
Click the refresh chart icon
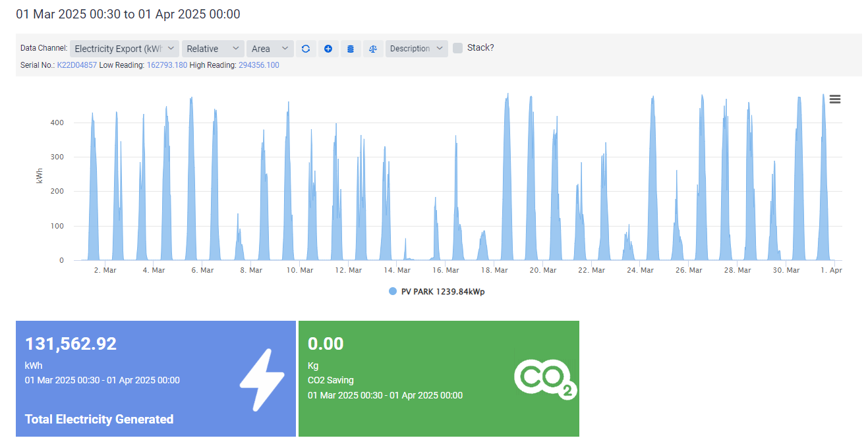(x=305, y=49)
